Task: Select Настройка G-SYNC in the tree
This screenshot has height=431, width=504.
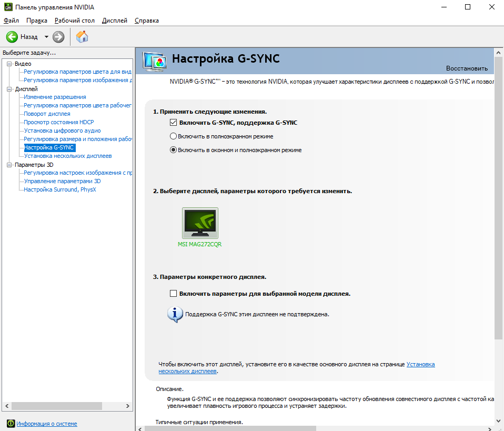Action: pyautogui.click(x=50, y=147)
